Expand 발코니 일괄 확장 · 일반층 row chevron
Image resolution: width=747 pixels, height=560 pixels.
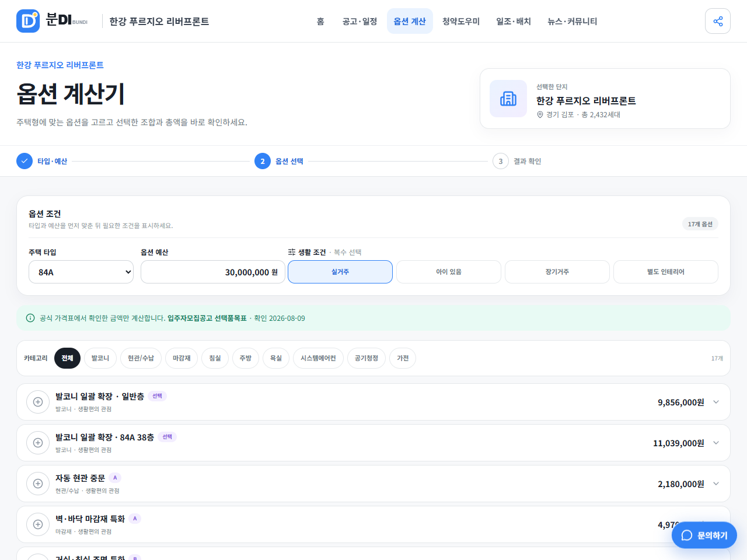click(x=716, y=402)
